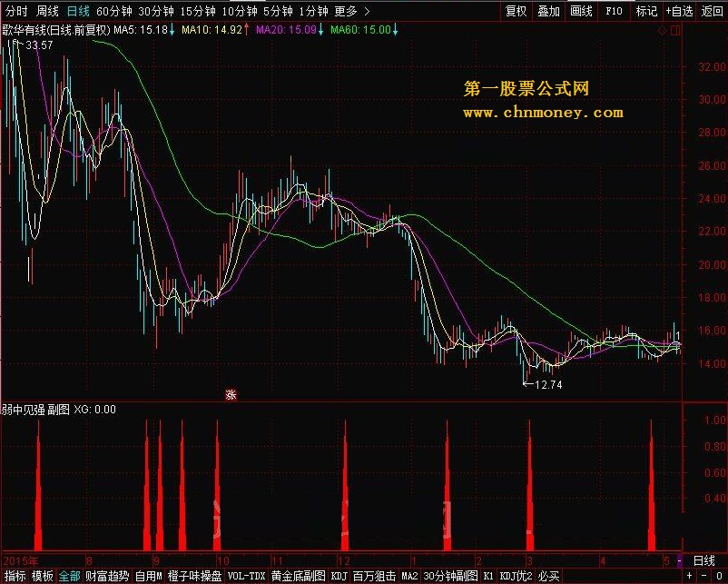The width and height of the screenshot is (728, 584).
Task: Switch to 周线 weekly chart
Action: (47, 11)
